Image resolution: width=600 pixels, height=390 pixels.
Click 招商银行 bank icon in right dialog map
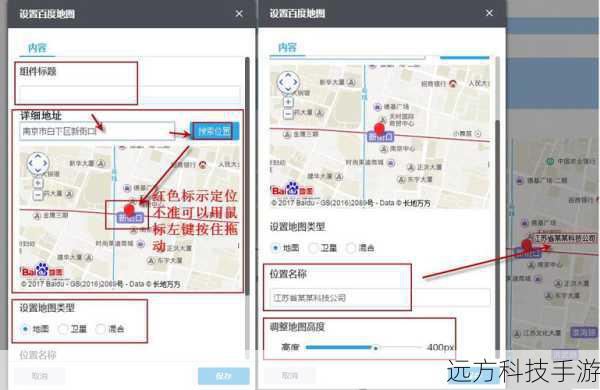(x=453, y=83)
